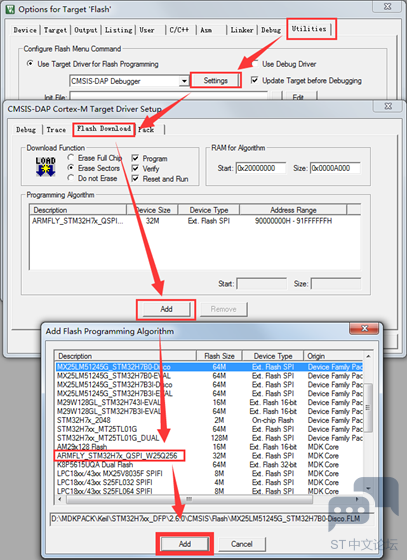This screenshot has width=407, height=560.
Task: Select AM29x128 Flash row
Action: click(x=209, y=447)
